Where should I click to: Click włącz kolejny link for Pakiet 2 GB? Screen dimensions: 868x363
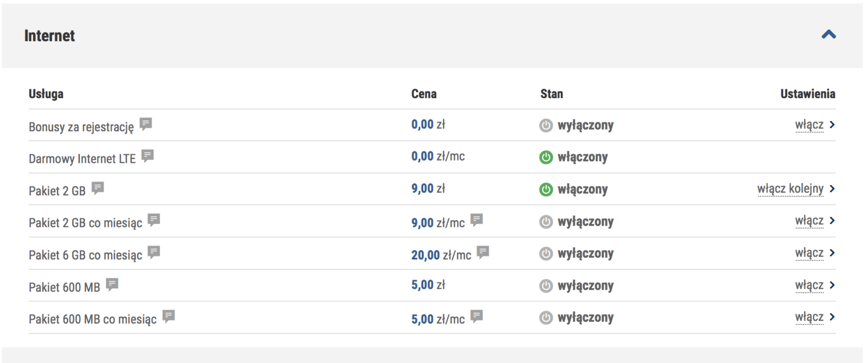(790, 189)
